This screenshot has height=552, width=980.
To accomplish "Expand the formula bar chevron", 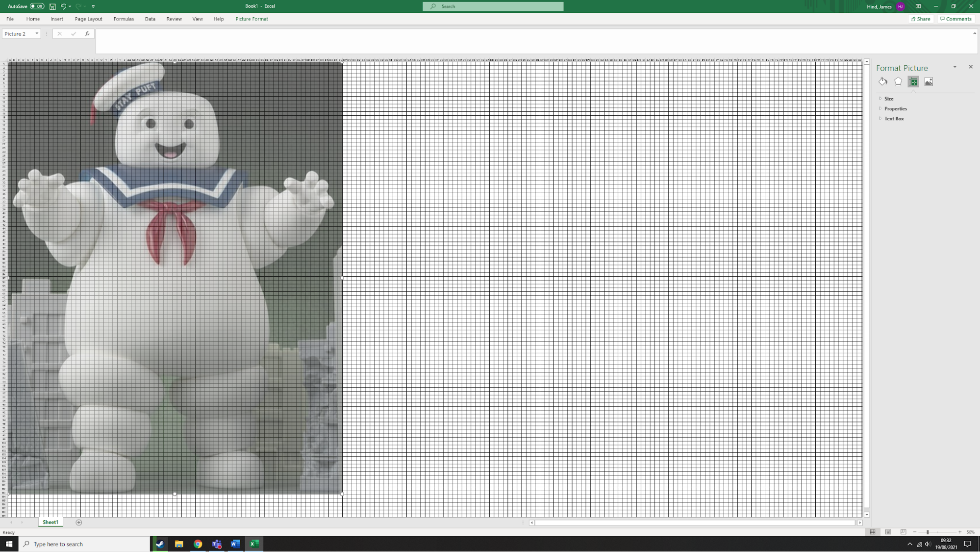I will click(x=975, y=33).
